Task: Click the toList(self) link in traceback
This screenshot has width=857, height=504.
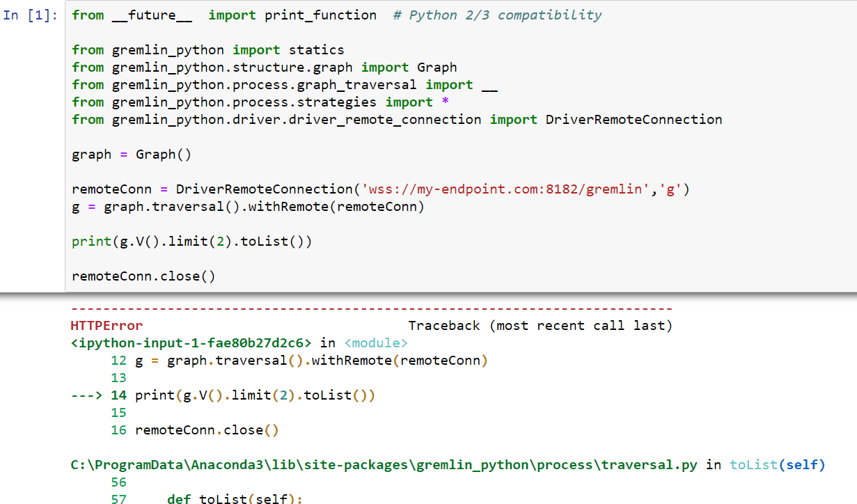Action: 777,464
